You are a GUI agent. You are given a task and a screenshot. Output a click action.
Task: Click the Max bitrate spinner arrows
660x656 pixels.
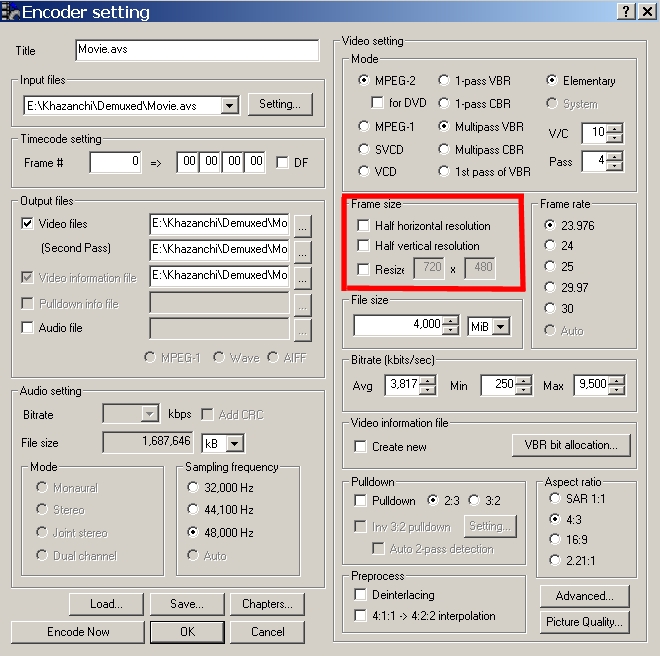point(617,385)
